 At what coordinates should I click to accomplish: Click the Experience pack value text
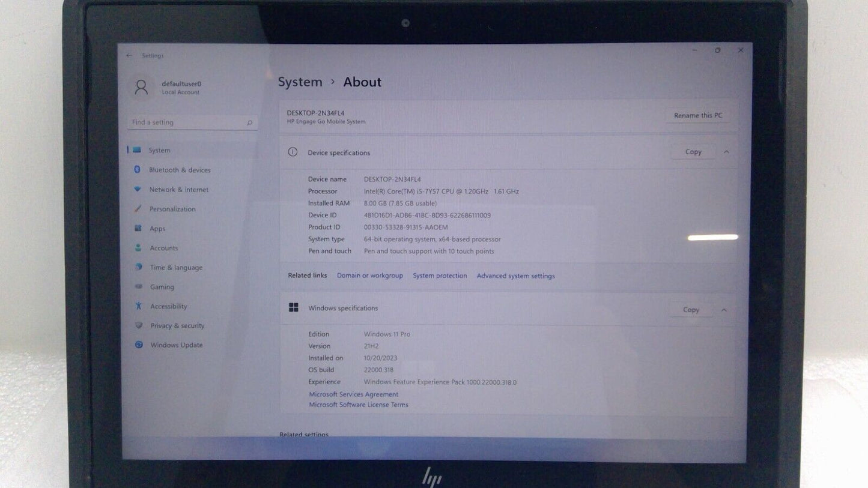coord(440,382)
